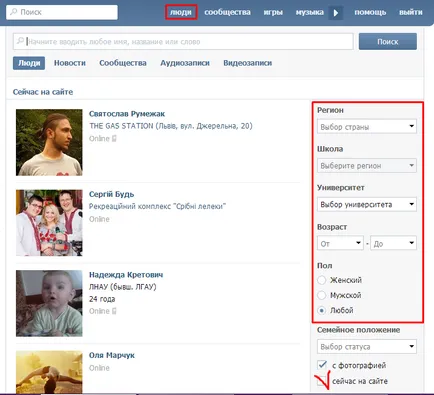Viewport: 434px width, 395px height.
Task: Switch to the Новости search tab
Action: click(70, 63)
